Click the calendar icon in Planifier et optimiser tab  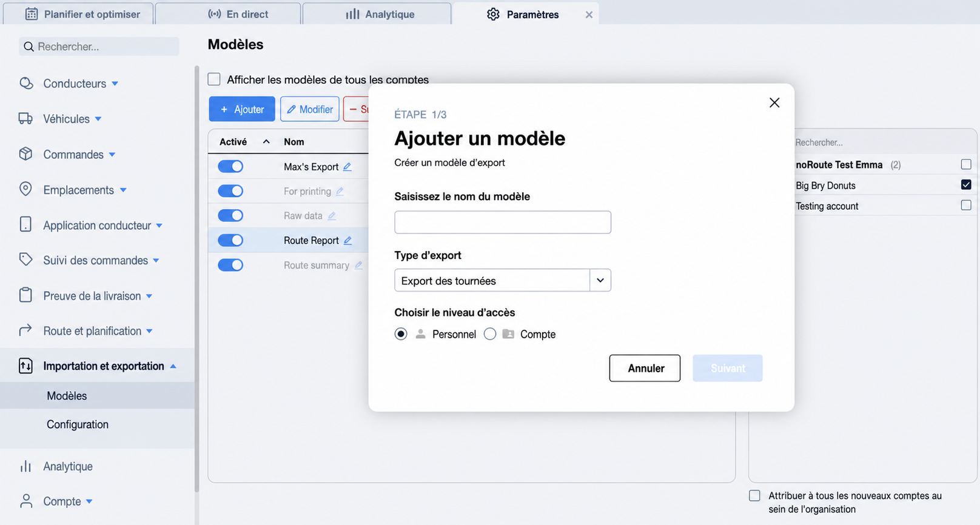tap(32, 14)
